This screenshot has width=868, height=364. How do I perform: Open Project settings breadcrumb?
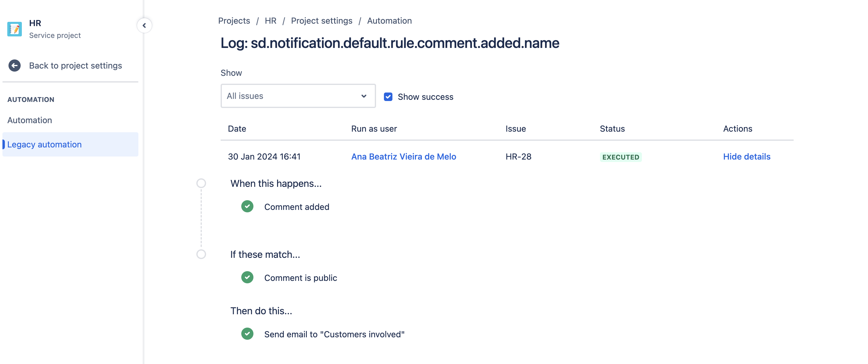(x=321, y=21)
